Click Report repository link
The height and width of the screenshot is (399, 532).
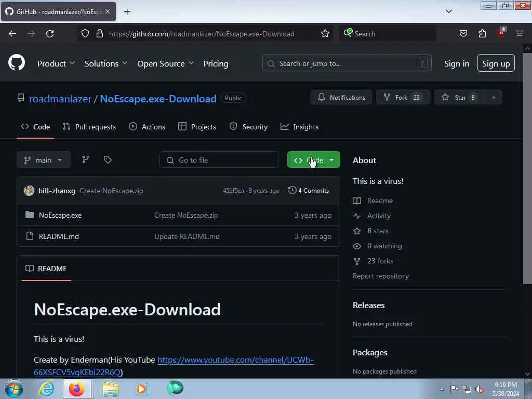(381, 276)
